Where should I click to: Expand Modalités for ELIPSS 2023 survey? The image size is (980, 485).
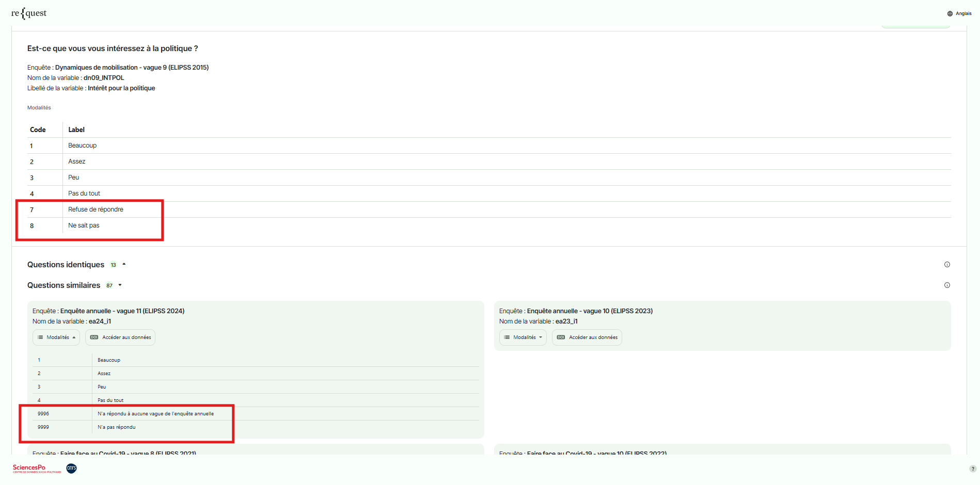pyautogui.click(x=524, y=337)
